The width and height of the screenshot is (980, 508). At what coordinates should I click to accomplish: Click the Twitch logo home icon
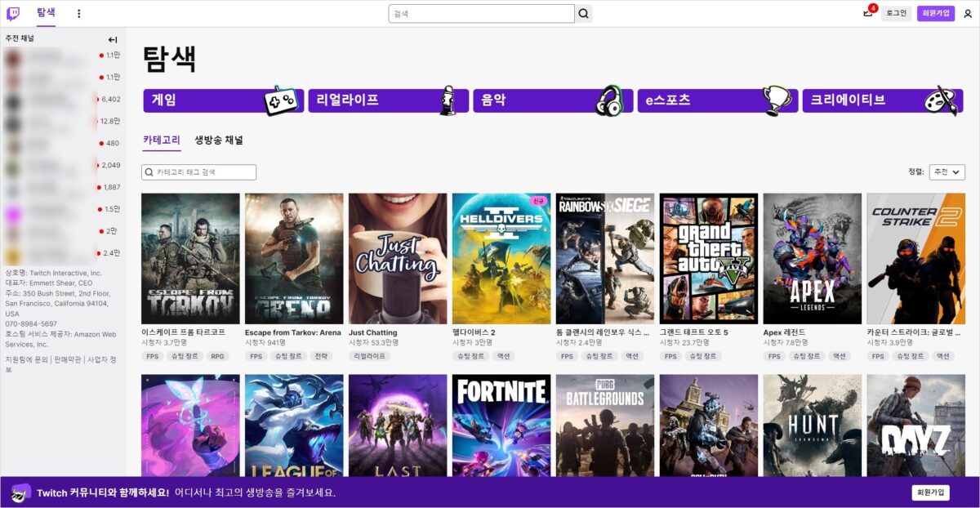(x=13, y=13)
